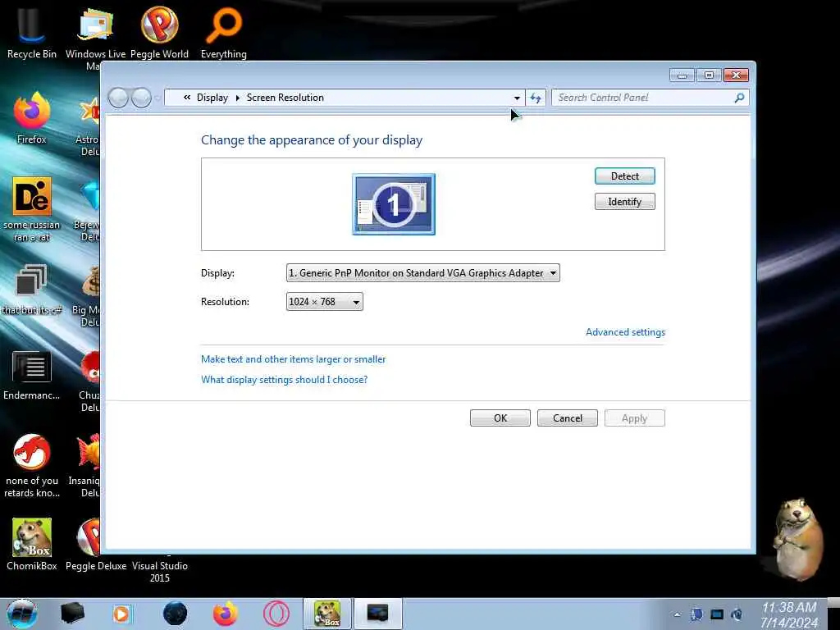This screenshot has width=840, height=630.
Task: Switch to ChomikBox taskbar button
Action: [x=326, y=614]
